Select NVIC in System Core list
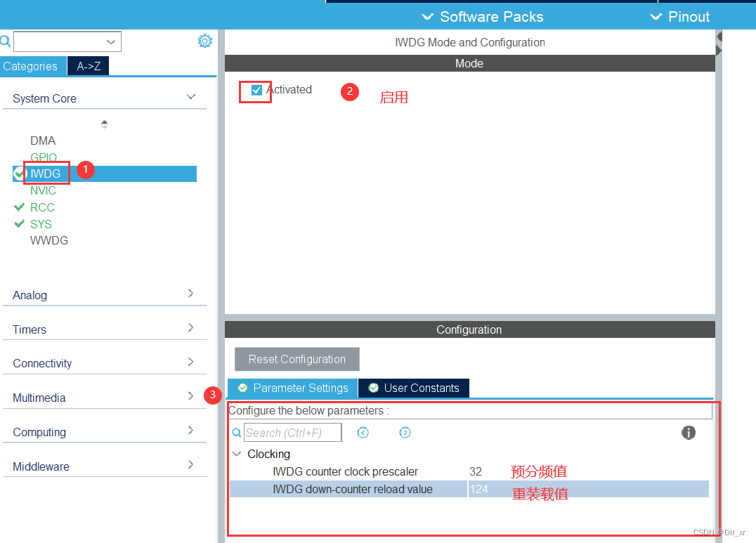756x543 pixels. tap(43, 190)
